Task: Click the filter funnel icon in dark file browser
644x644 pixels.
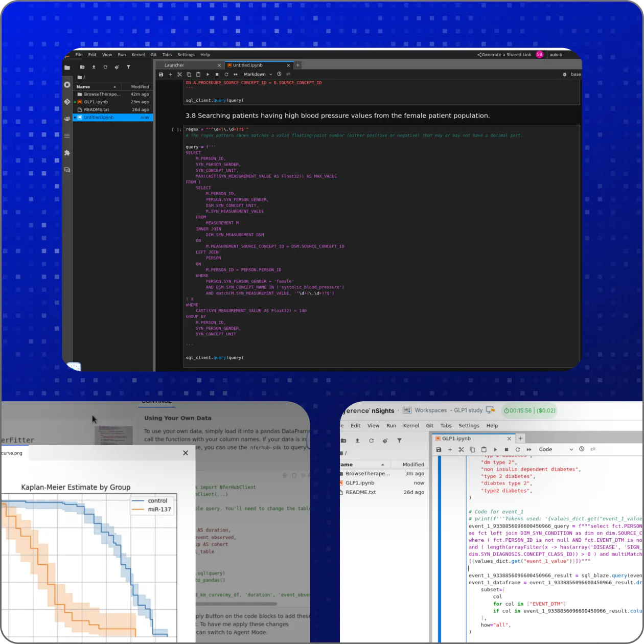Action: [x=128, y=67]
